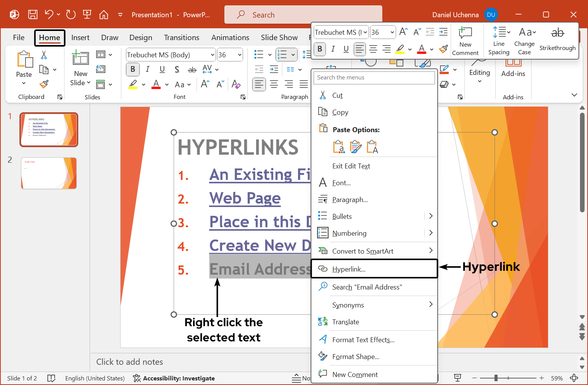Click the Increase Font Size icon
This screenshot has width=588, height=385.
coord(205,84)
